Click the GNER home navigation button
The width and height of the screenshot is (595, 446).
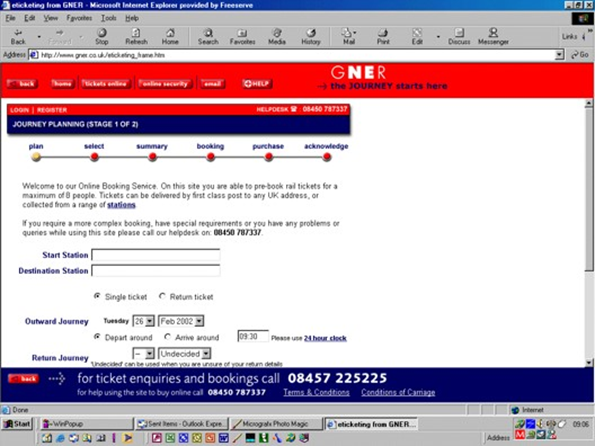(x=62, y=84)
